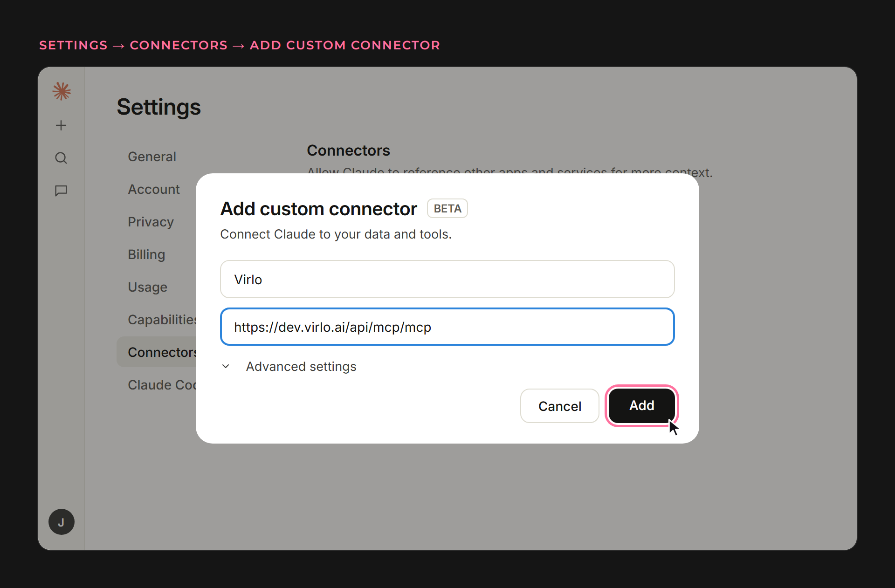895x588 pixels.
Task: Open Privacy settings section
Action: coord(151,222)
